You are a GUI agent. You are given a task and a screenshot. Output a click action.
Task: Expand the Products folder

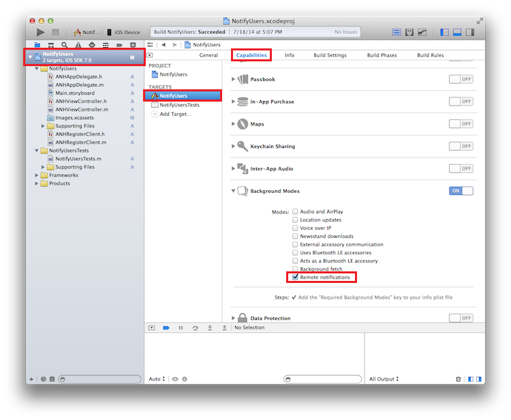coord(37,183)
